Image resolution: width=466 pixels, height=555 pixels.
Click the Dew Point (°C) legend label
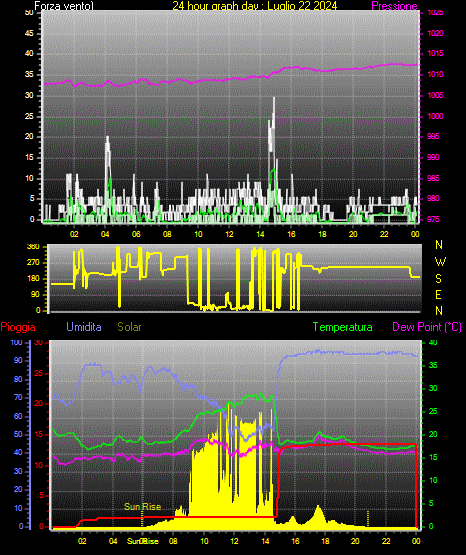[x=427, y=327]
